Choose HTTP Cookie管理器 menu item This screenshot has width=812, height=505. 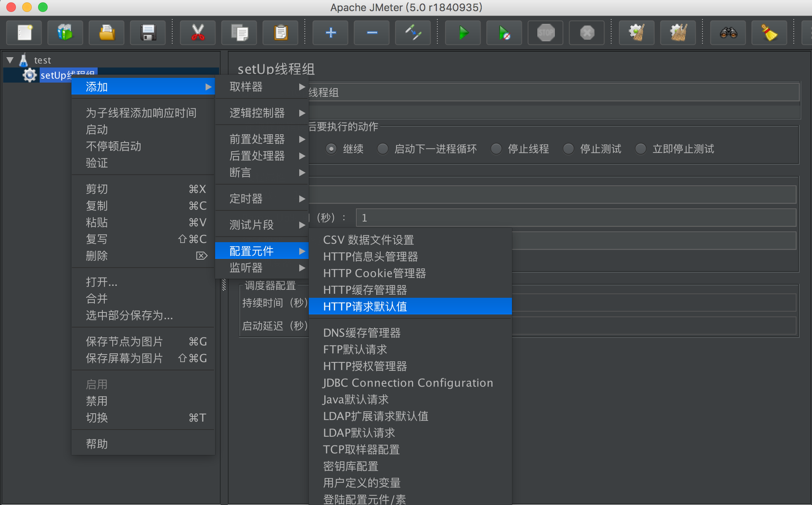click(x=410, y=273)
